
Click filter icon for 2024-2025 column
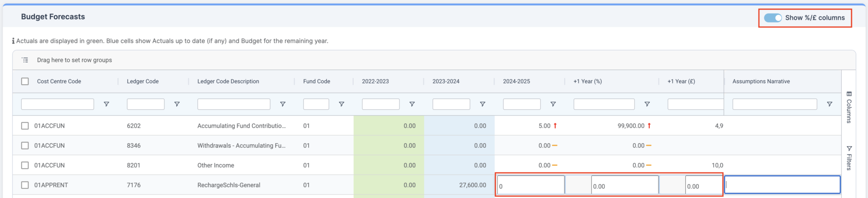(x=553, y=104)
